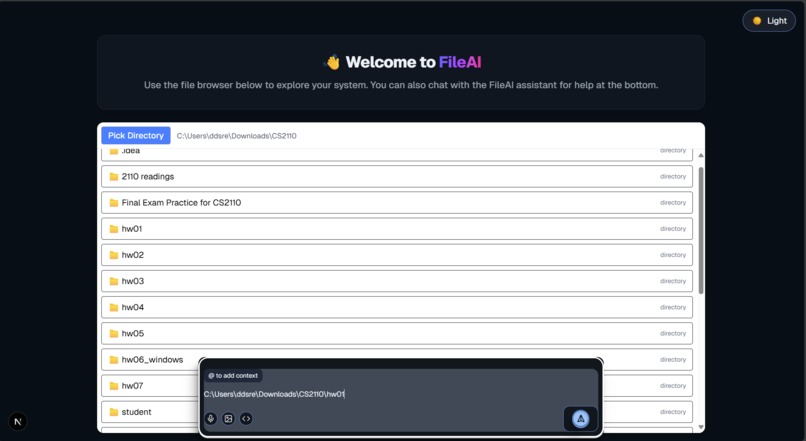Click the folder icon beside hw06_windows

(114, 360)
